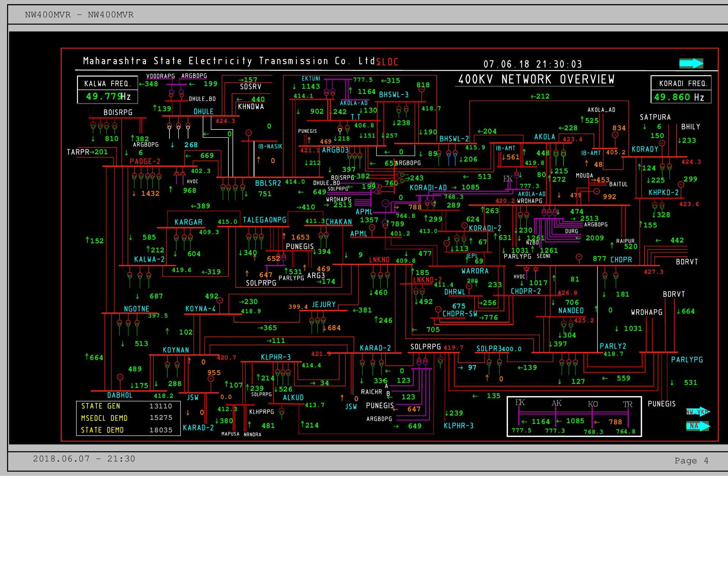Open the KORADY substation
The height and width of the screenshot is (563, 728).
pos(645,149)
